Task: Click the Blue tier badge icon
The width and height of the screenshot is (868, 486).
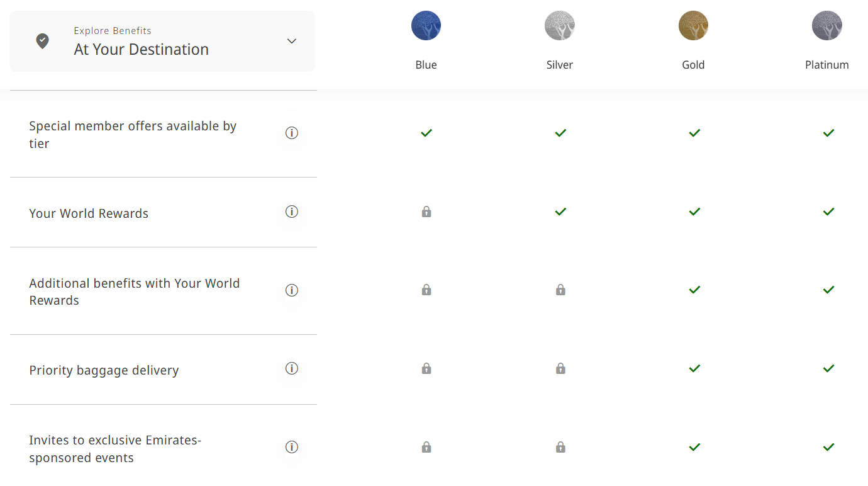Action: coord(426,26)
